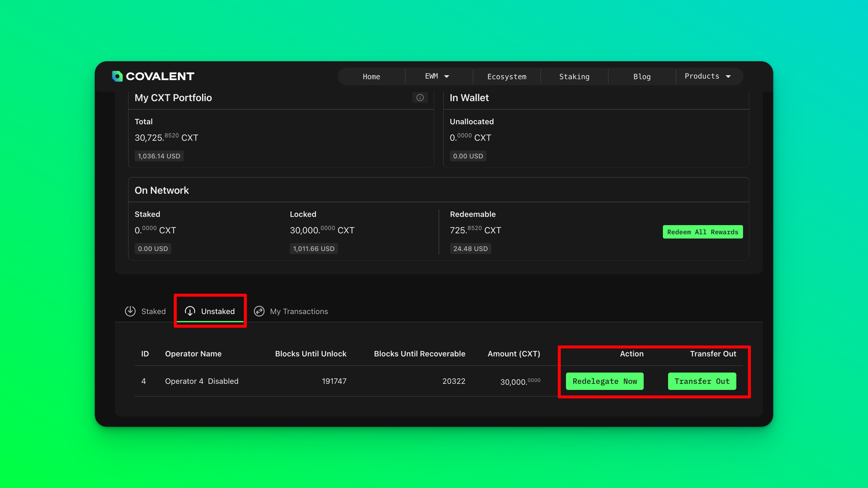The height and width of the screenshot is (488, 868).
Task: Click Redelegate Now for Operator 4
Action: (x=604, y=381)
